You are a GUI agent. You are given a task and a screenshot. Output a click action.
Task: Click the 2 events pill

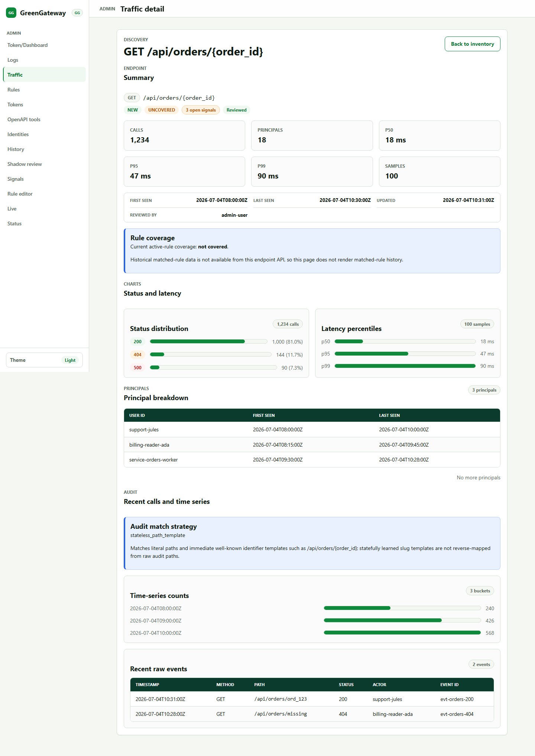481,665
